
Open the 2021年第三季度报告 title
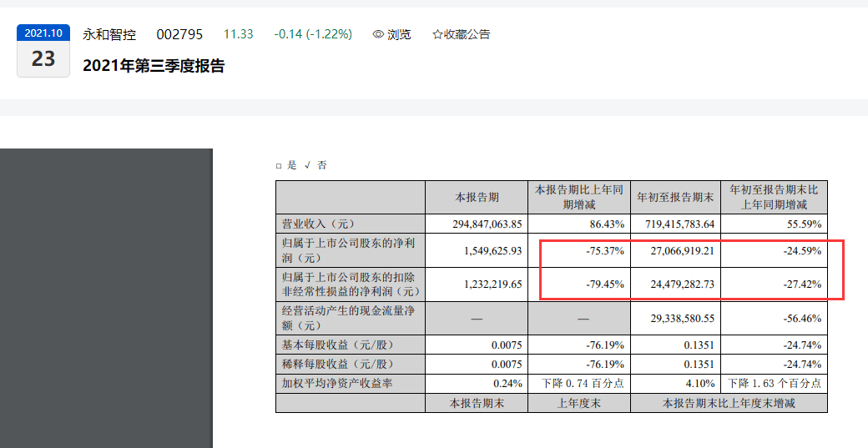pyautogui.click(x=154, y=66)
